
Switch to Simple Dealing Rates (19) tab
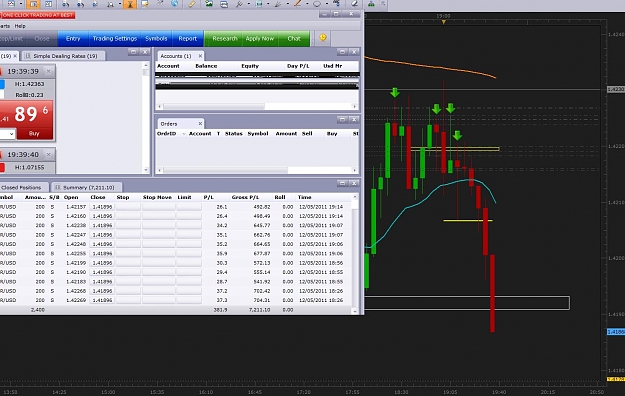[63, 56]
